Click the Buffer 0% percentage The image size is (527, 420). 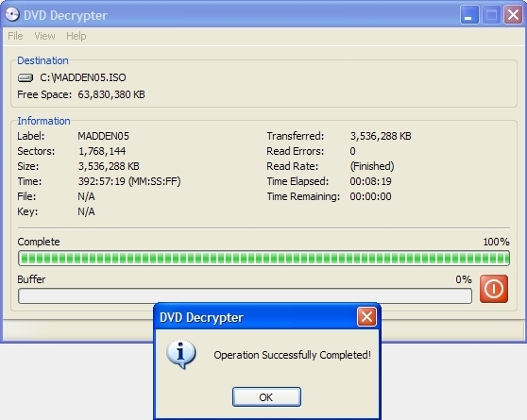point(464,279)
